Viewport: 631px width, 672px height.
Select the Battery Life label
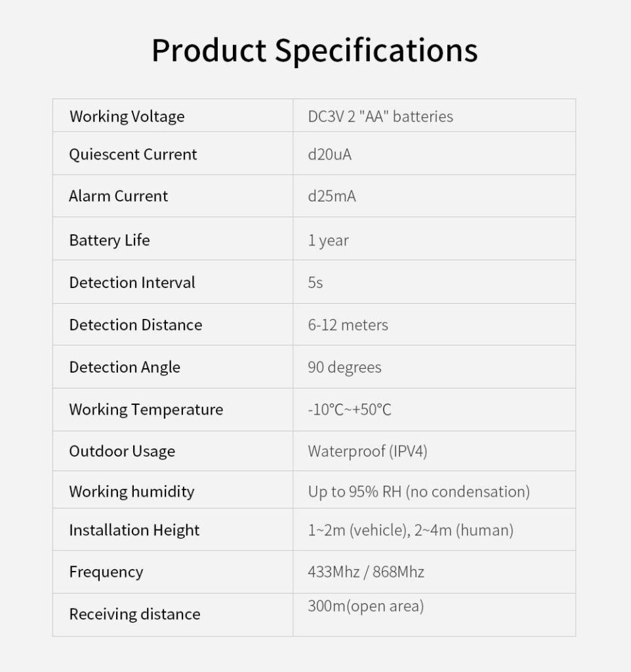click(110, 240)
